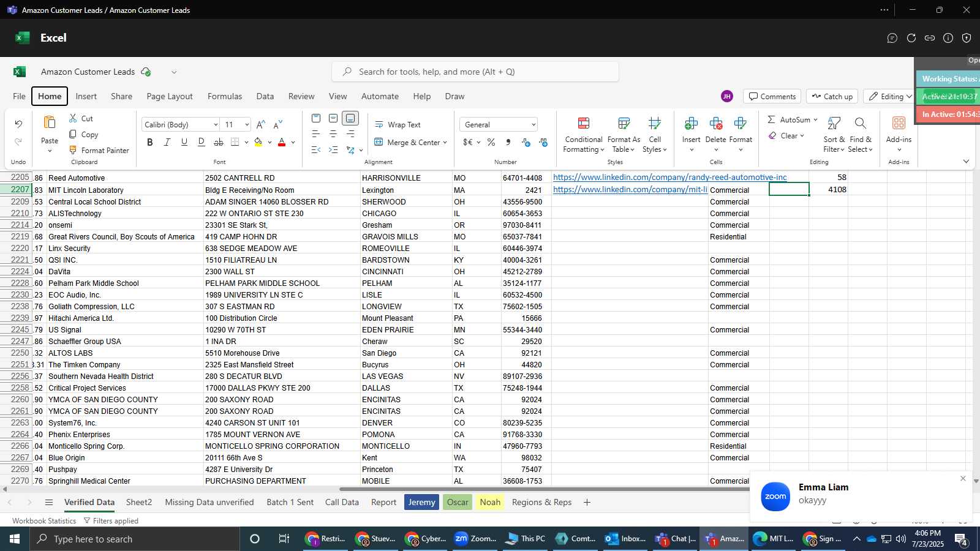Select the Missing Data unverified sheet tab
Screen dimensions: 980x551
click(209, 502)
